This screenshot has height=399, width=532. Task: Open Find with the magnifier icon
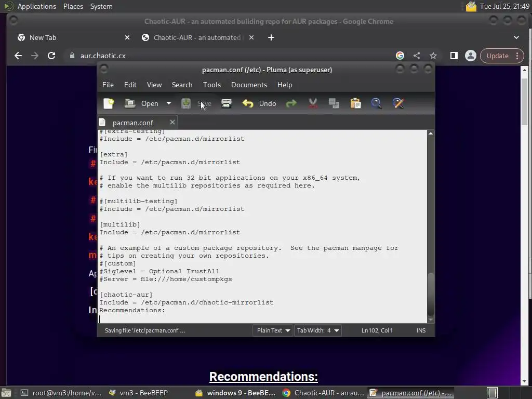(376, 103)
